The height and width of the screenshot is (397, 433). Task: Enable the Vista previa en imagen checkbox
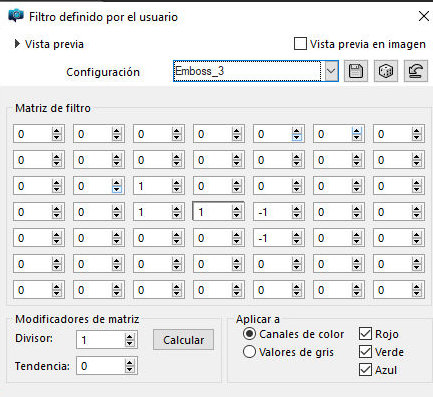coord(300,44)
